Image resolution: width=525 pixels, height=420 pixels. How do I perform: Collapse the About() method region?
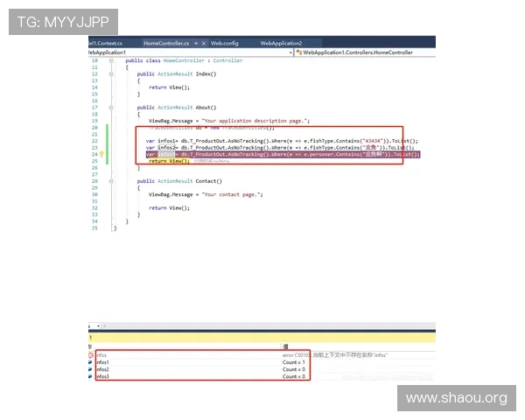(111, 107)
